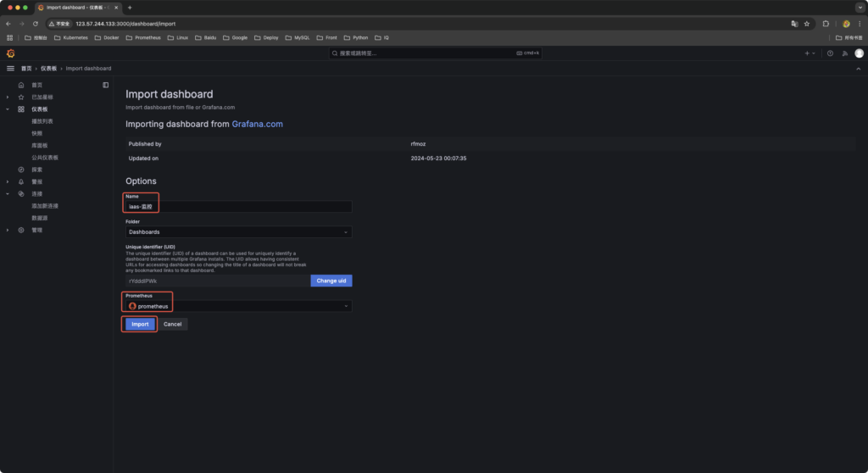The height and width of the screenshot is (473, 868).
Task: Open the plus new-item dropdown in the top bar
Action: tap(810, 53)
